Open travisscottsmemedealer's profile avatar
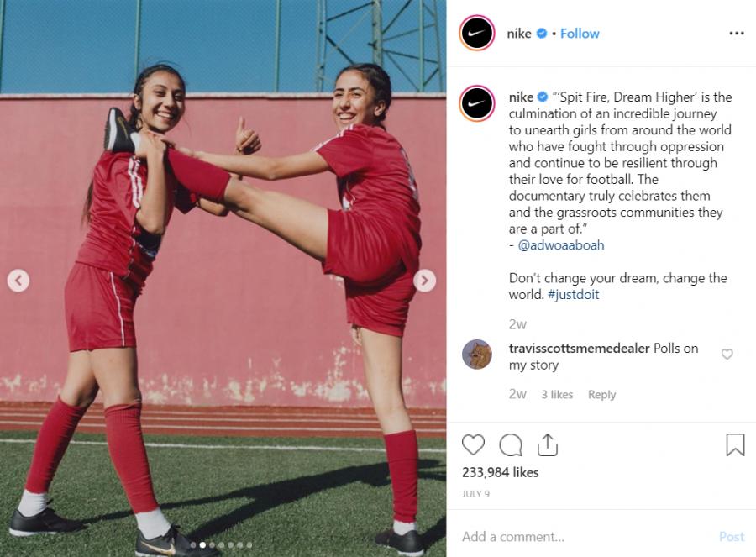This screenshot has width=756, height=557. pyautogui.click(x=477, y=355)
